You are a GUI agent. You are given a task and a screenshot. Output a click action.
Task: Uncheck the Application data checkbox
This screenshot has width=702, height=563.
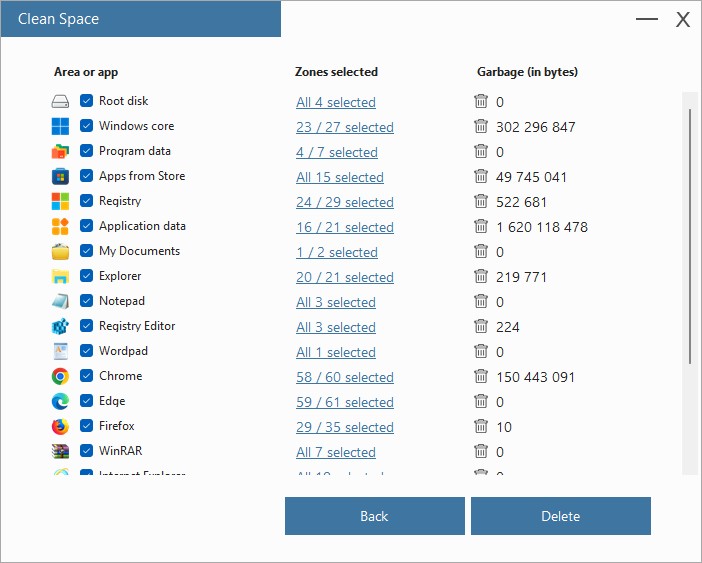[86, 226]
